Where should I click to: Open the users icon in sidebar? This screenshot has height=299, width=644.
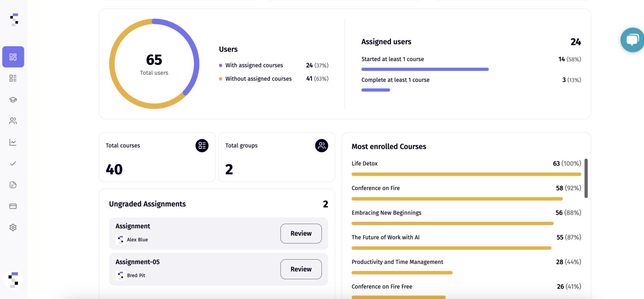(13, 121)
